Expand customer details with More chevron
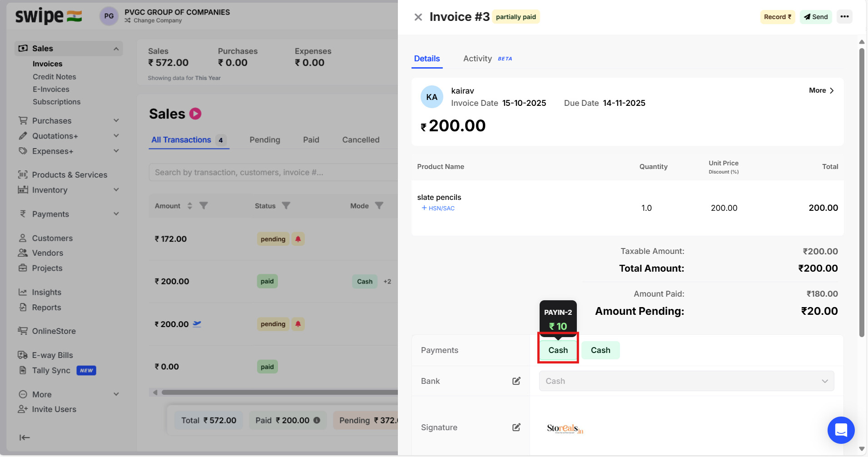 [822, 90]
